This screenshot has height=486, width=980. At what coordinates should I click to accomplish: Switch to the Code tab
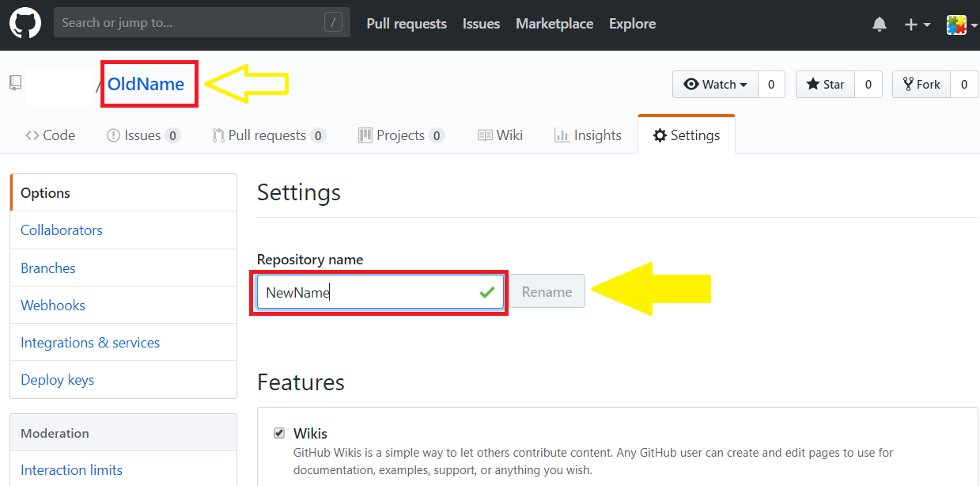pos(51,135)
